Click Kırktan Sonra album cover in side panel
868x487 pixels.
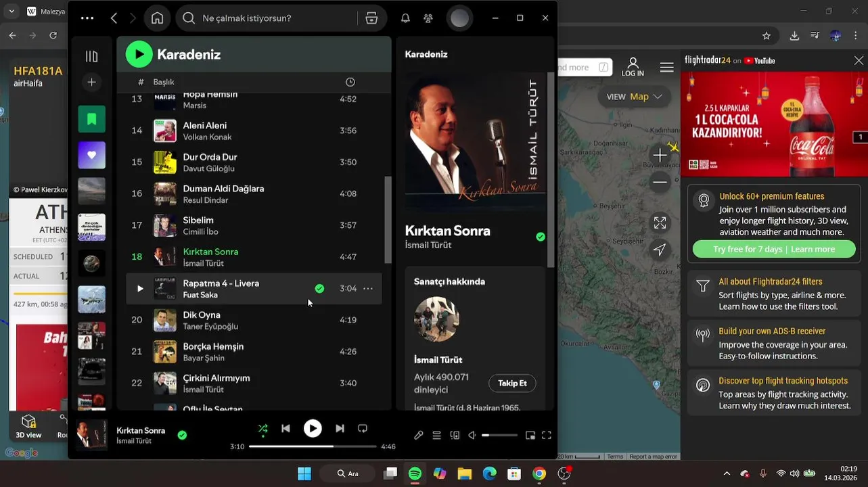(475, 142)
